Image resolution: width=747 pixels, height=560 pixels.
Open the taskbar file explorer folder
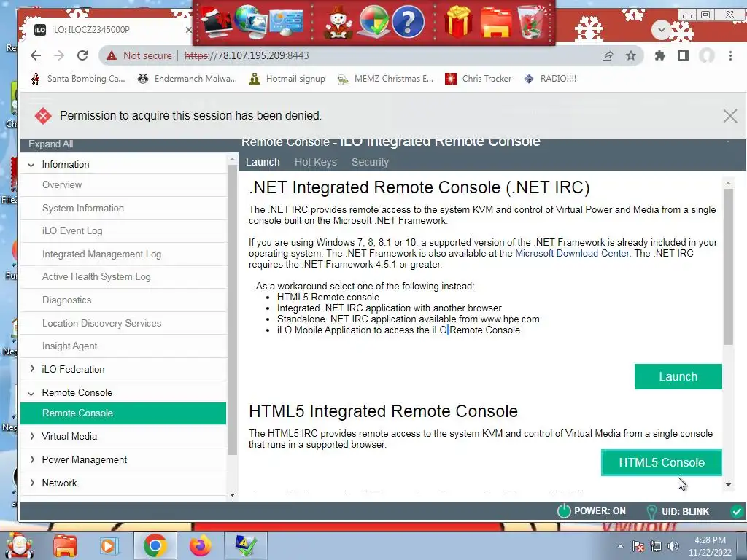coord(65,545)
